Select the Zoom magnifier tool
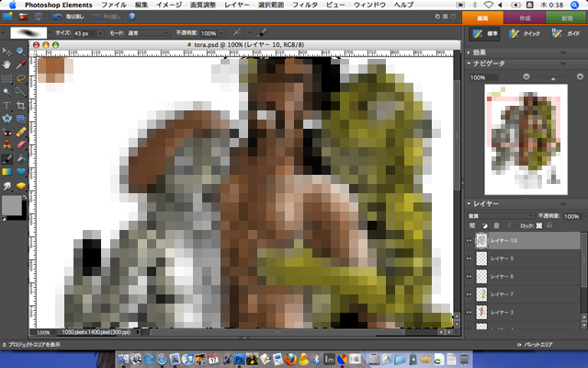The image size is (588, 368). (20, 52)
